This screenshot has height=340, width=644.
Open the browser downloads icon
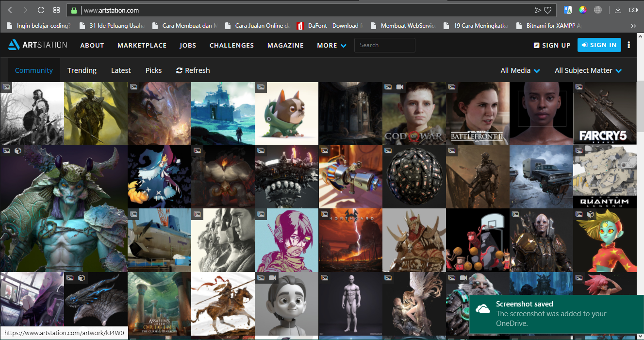[x=618, y=10]
